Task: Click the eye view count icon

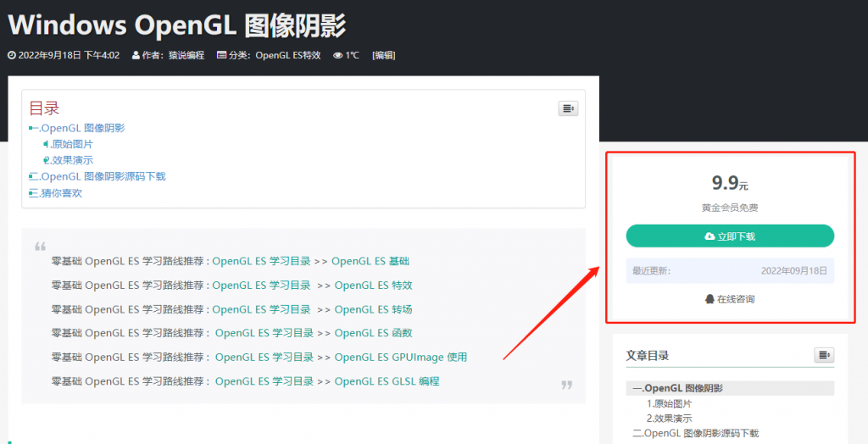Action: point(337,55)
